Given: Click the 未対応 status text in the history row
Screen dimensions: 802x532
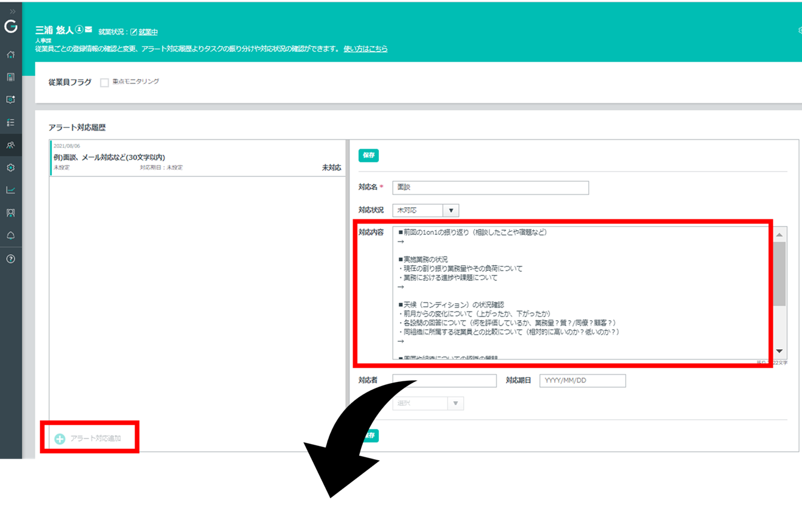Looking at the screenshot, I should (x=332, y=168).
